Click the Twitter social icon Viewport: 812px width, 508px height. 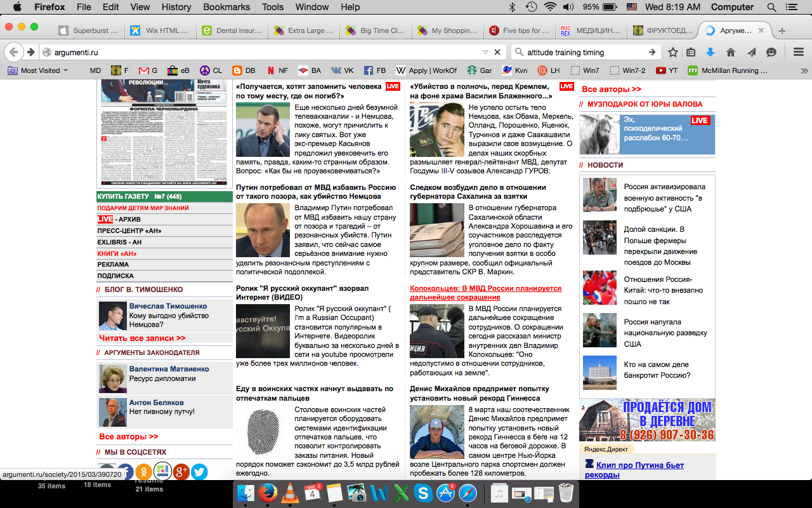[x=199, y=471]
